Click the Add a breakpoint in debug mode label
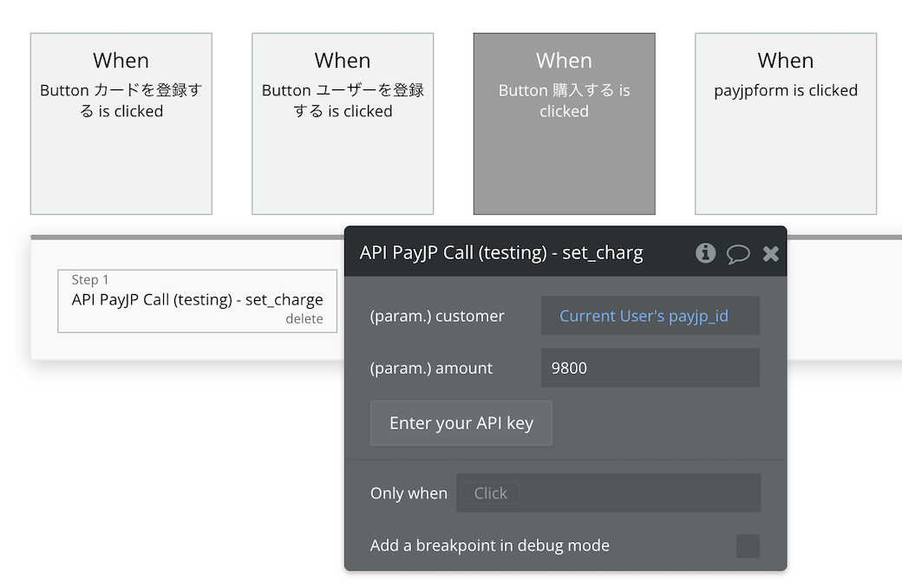The width and height of the screenshot is (902, 588). pyautogui.click(x=489, y=545)
